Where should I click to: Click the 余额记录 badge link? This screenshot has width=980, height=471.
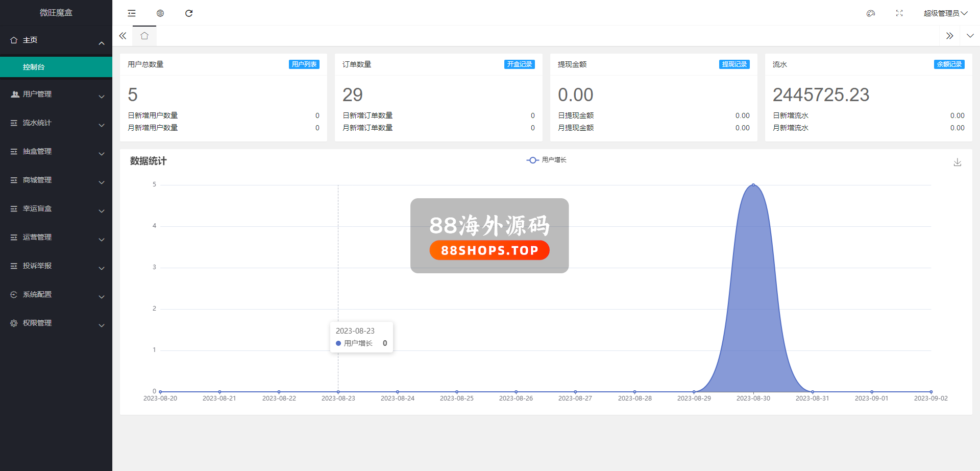click(949, 64)
